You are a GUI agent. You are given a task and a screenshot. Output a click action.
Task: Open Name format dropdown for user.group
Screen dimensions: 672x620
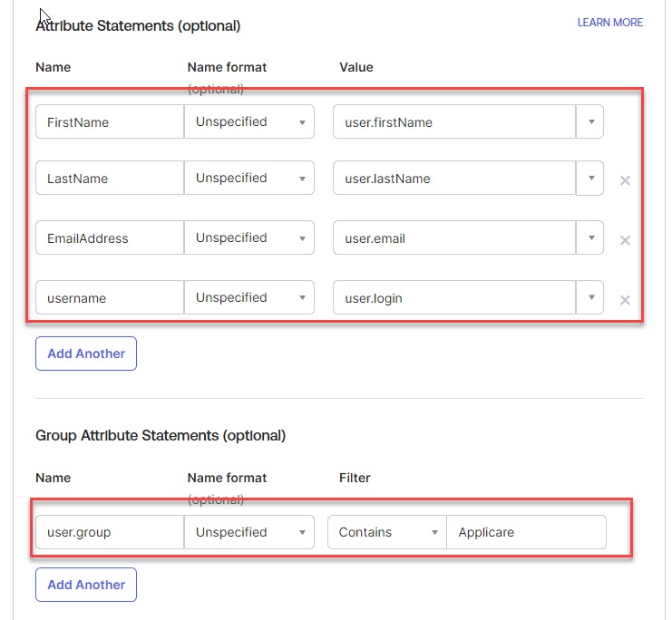click(249, 532)
